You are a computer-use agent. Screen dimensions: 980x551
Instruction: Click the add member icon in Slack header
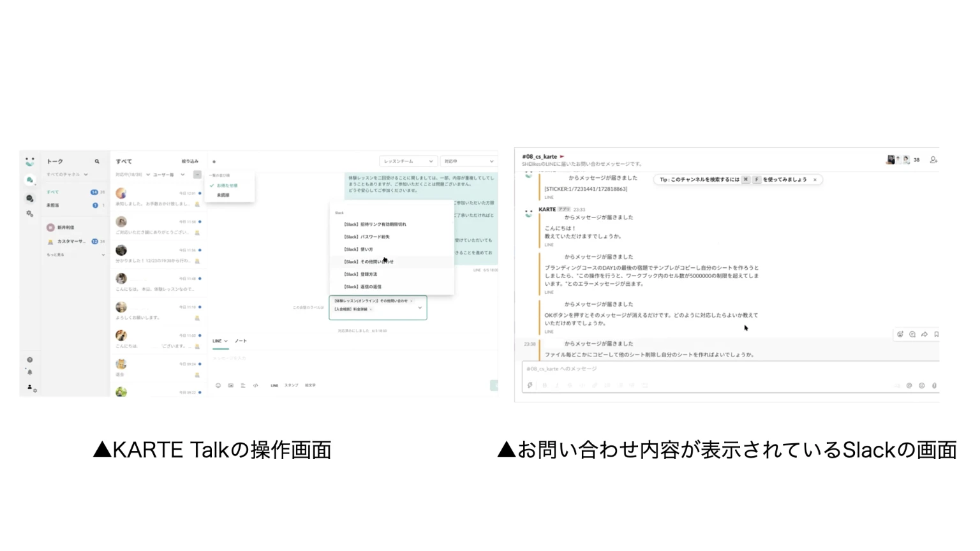pyautogui.click(x=933, y=160)
